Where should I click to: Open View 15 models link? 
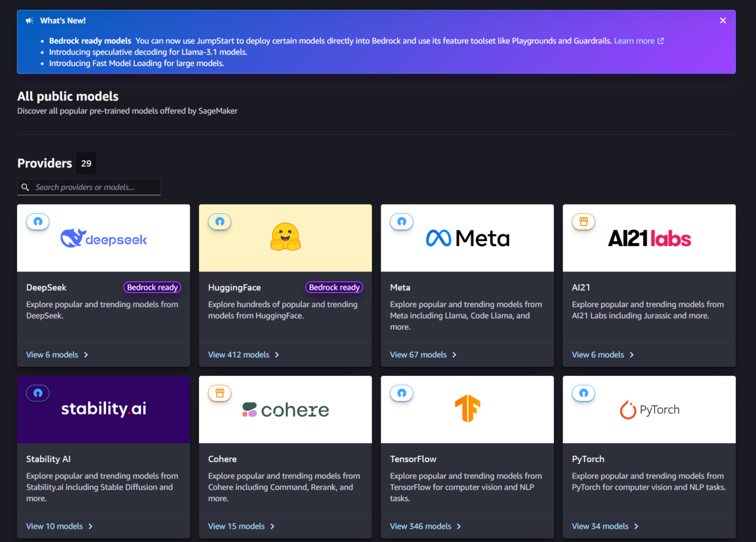click(236, 526)
